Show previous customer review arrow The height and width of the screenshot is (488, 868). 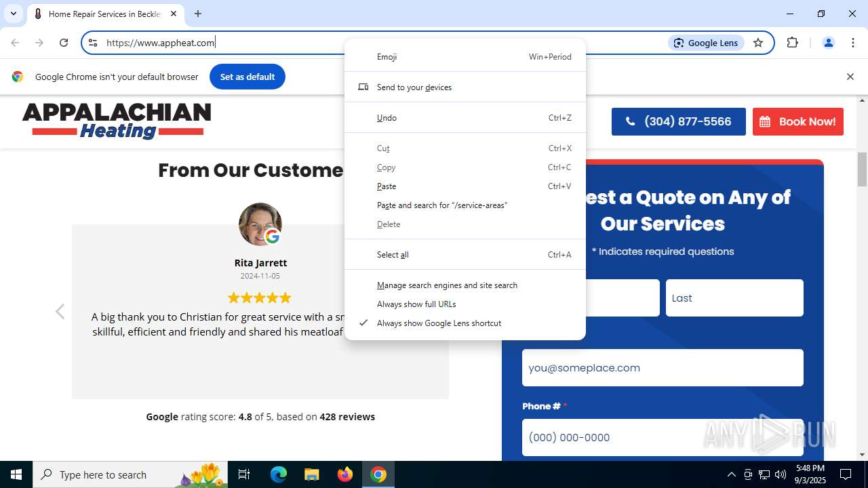(60, 311)
